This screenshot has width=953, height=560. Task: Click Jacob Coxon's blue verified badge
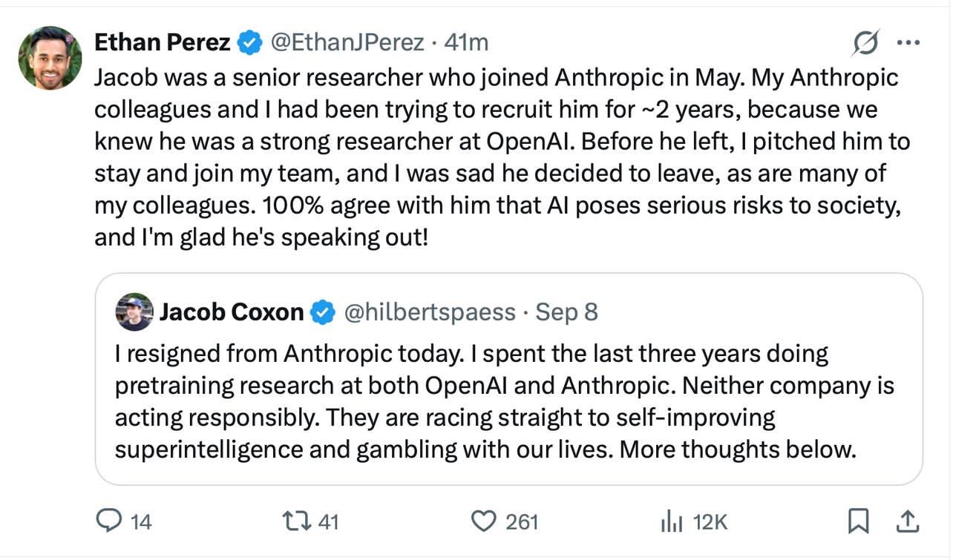tap(322, 312)
